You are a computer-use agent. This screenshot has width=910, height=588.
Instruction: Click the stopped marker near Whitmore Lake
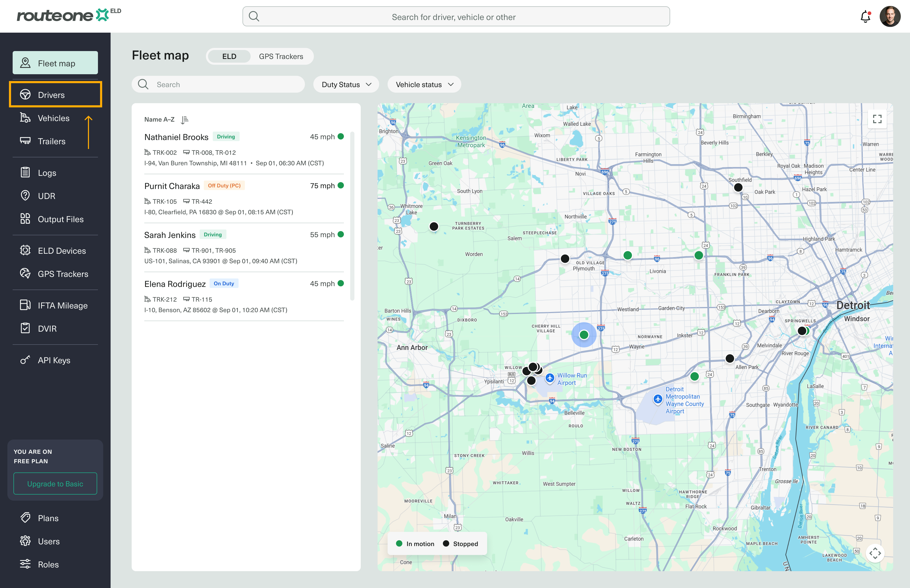coord(433,226)
